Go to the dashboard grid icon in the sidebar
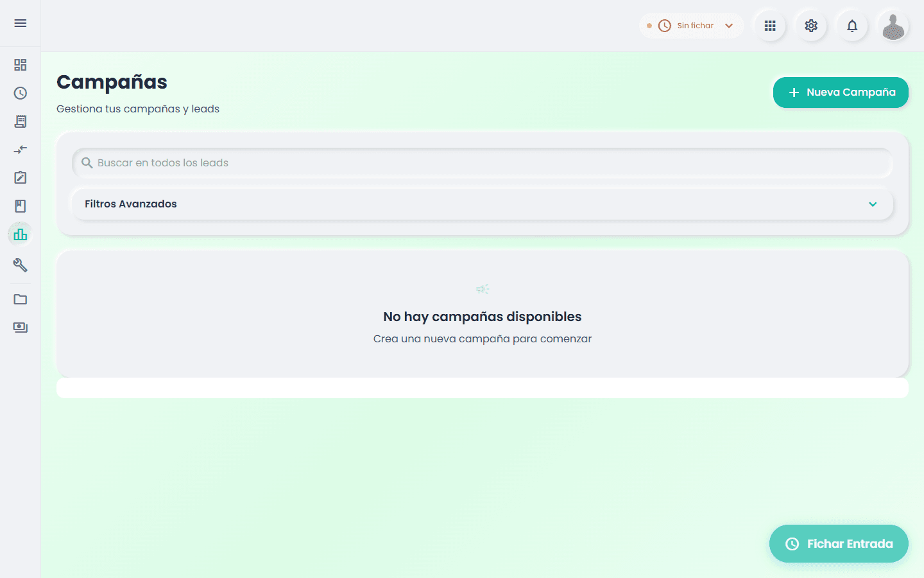The width and height of the screenshot is (924, 578). point(21,65)
